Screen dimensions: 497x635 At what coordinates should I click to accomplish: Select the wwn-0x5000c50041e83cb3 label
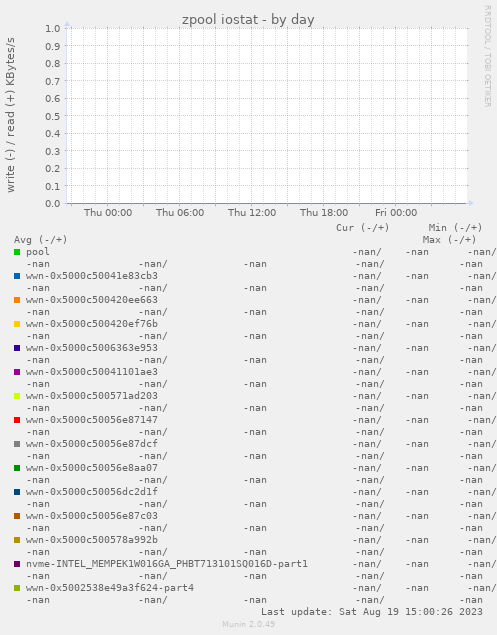point(92,276)
